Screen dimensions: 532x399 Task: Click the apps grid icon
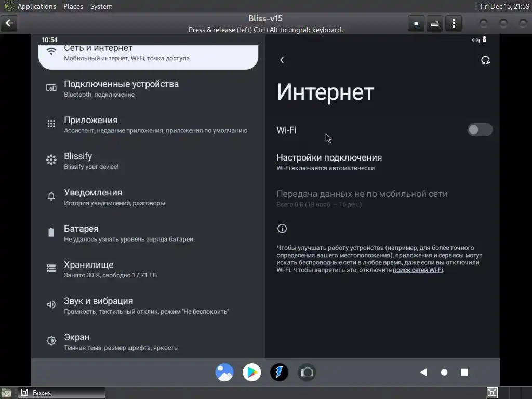51,124
